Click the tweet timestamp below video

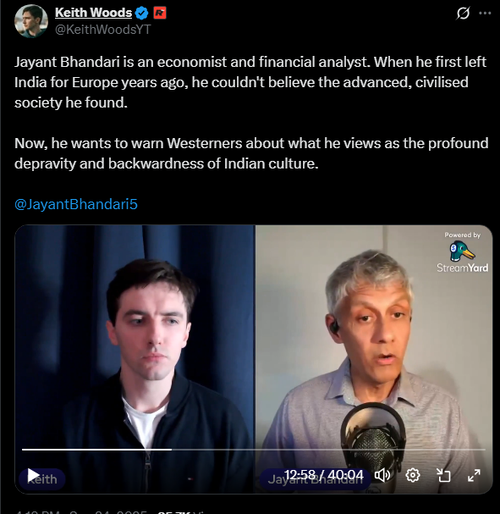click(x=81, y=512)
